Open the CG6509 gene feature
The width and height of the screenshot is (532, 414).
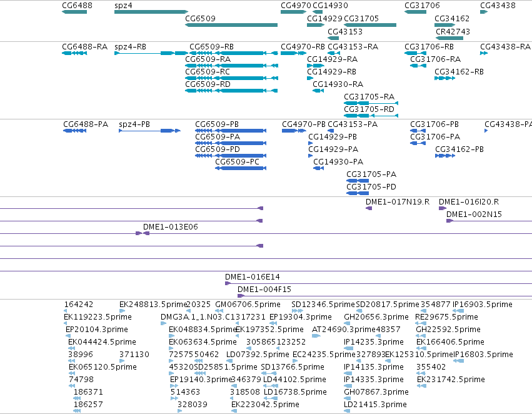pyautogui.click(x=231, y=25)
